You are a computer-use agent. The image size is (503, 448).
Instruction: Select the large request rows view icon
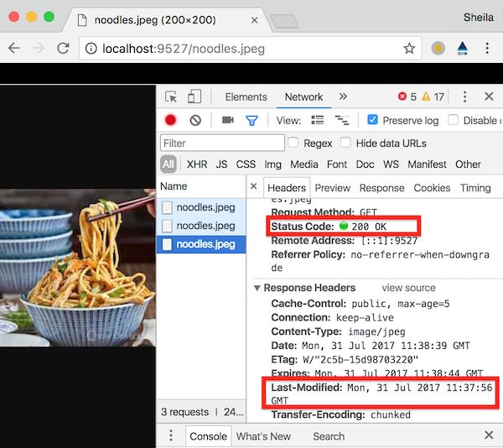click(318, 120)
